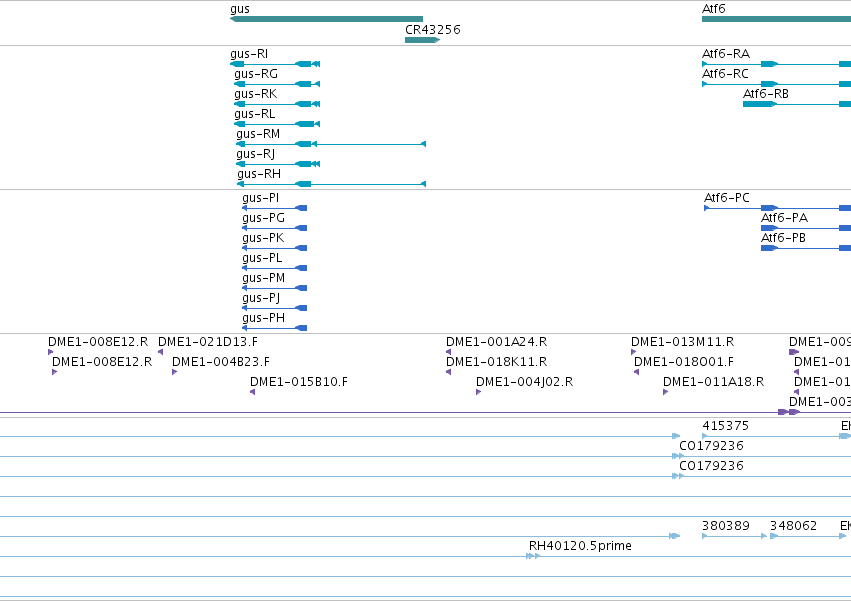851x601 pixels.
Task: Click the Atf6 gene label
Action: pyautogui.click(x=713, y=9)
